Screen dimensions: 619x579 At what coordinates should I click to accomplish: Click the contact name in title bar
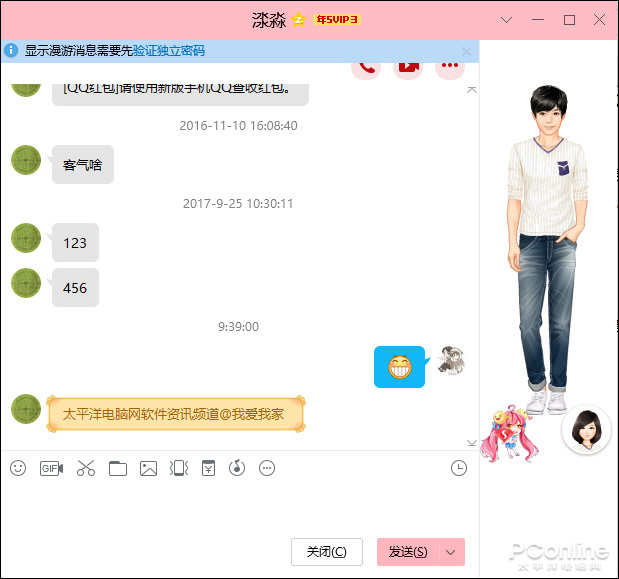269,20
